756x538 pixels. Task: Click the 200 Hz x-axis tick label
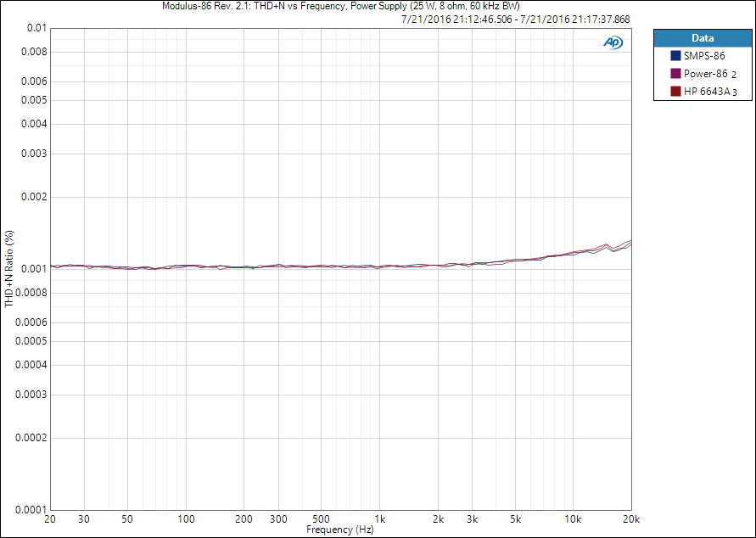[x=244, y=519]
